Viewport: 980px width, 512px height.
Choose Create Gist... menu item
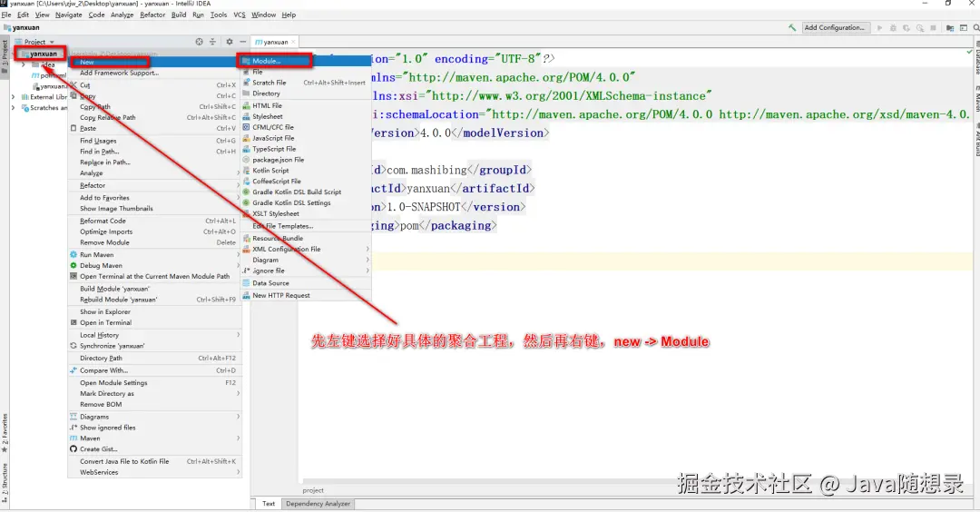[155, 449]
